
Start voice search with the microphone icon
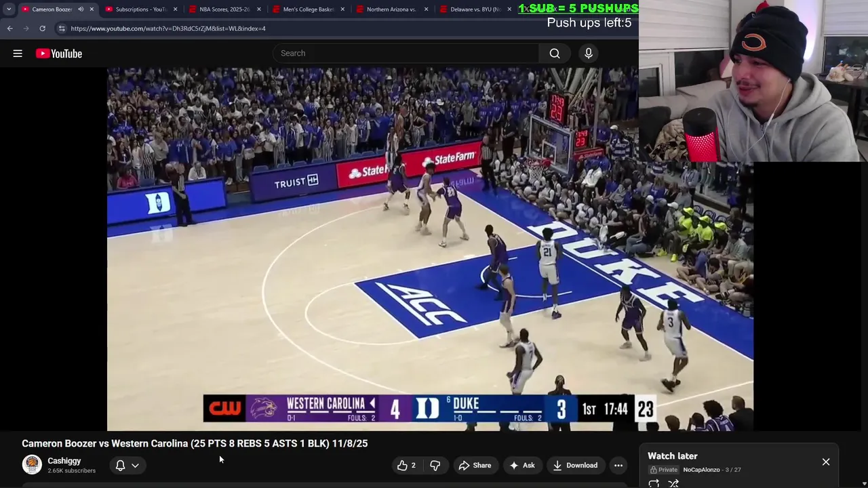[x=589, y=54]
